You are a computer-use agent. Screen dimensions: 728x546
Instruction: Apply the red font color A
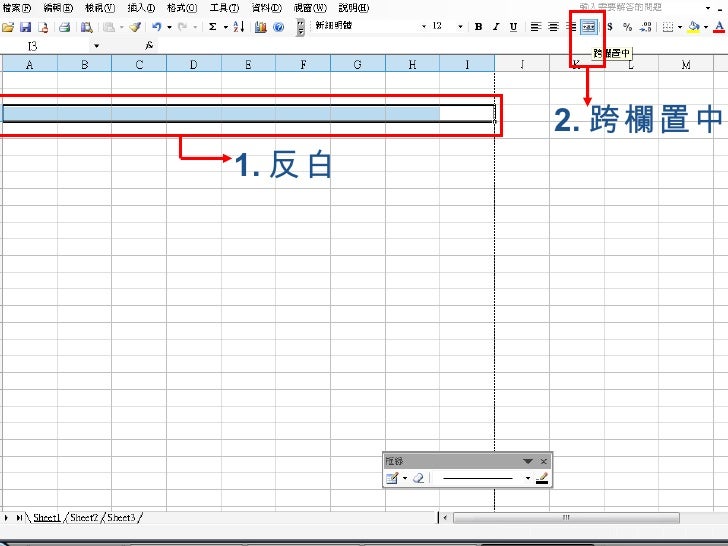719,27
